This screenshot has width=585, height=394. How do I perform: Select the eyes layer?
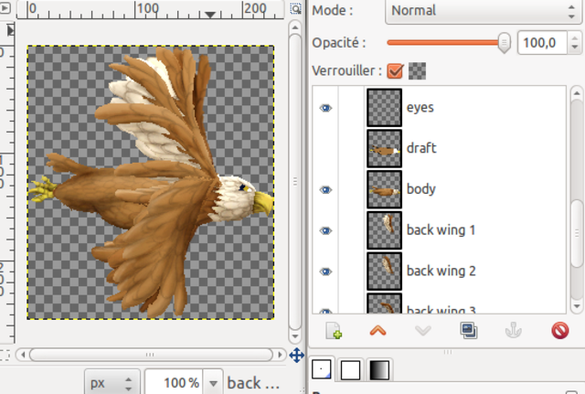tap(439, 108)
